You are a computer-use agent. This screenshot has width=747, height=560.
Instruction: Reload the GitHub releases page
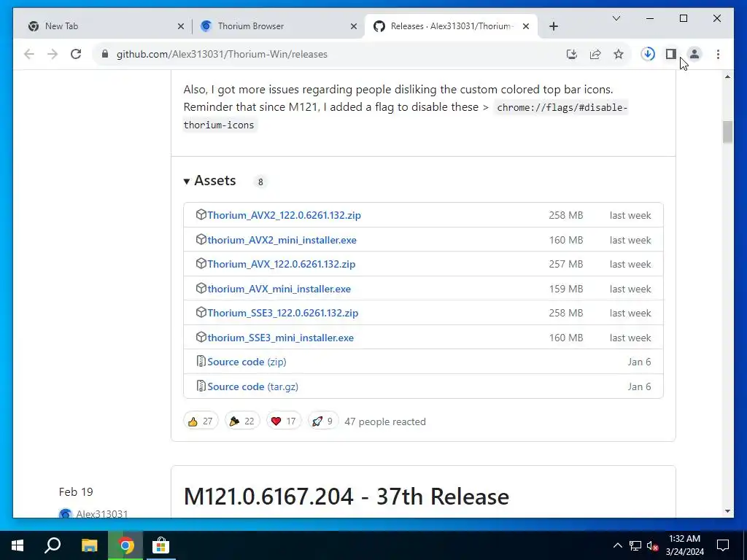tap(76, 54)
